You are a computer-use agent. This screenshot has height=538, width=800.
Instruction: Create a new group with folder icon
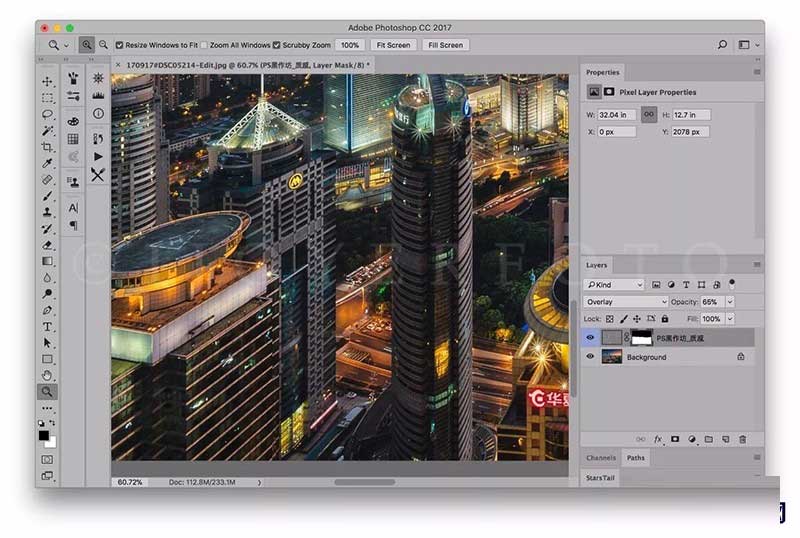click(x=708, y=439)
